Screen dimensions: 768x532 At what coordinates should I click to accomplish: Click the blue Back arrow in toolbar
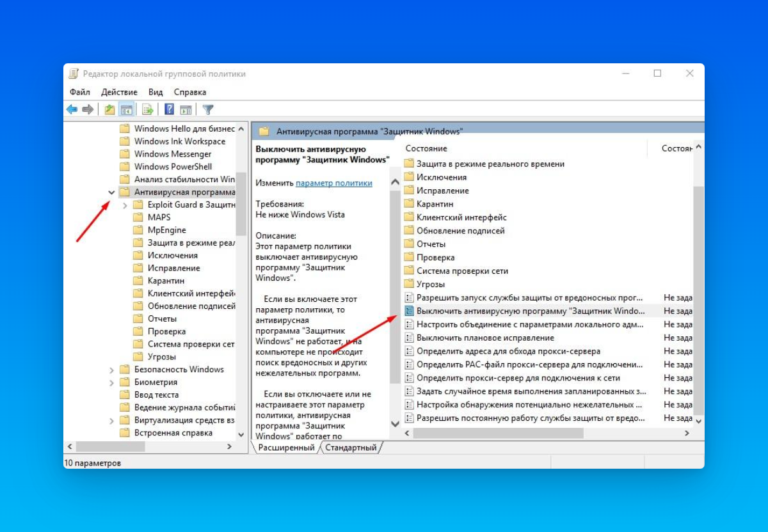(72, 109)
